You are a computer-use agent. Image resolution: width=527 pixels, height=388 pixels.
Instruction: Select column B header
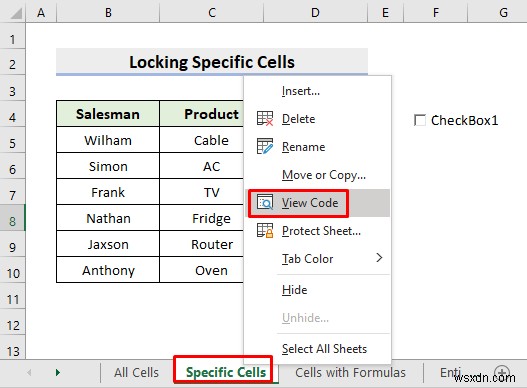(108, 13)
